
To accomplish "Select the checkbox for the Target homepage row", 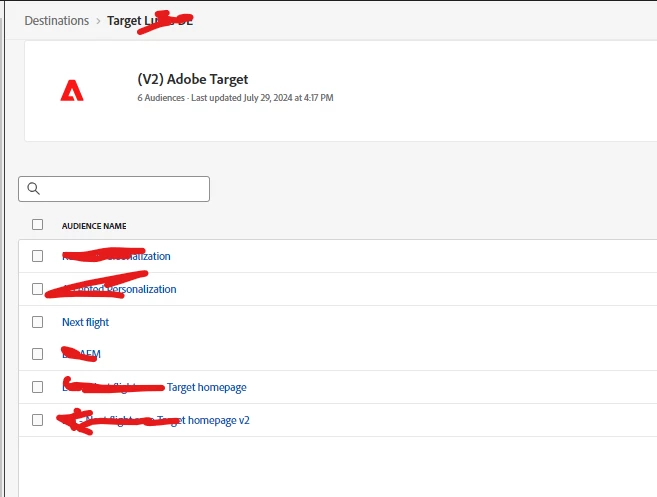I will pyautogui.click(x=37, y=387).
